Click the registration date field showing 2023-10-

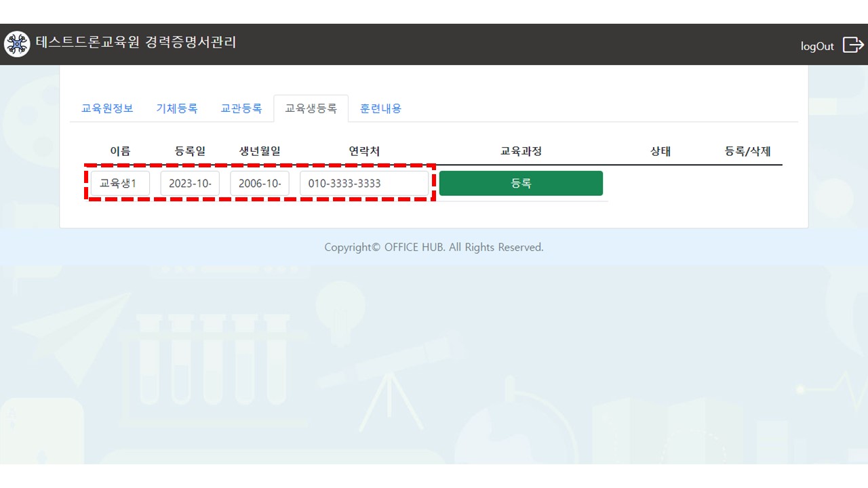(x=190, y=184)
